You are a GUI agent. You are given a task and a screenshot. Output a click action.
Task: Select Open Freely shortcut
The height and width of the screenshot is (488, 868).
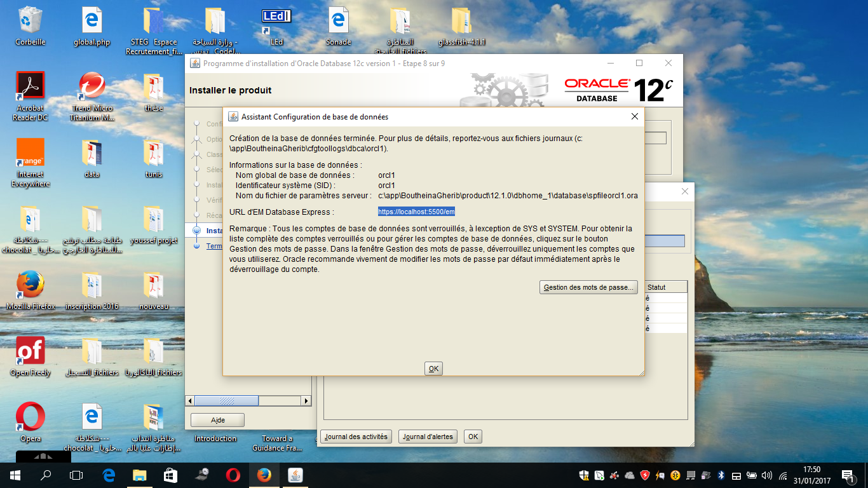tap(31, 357)
